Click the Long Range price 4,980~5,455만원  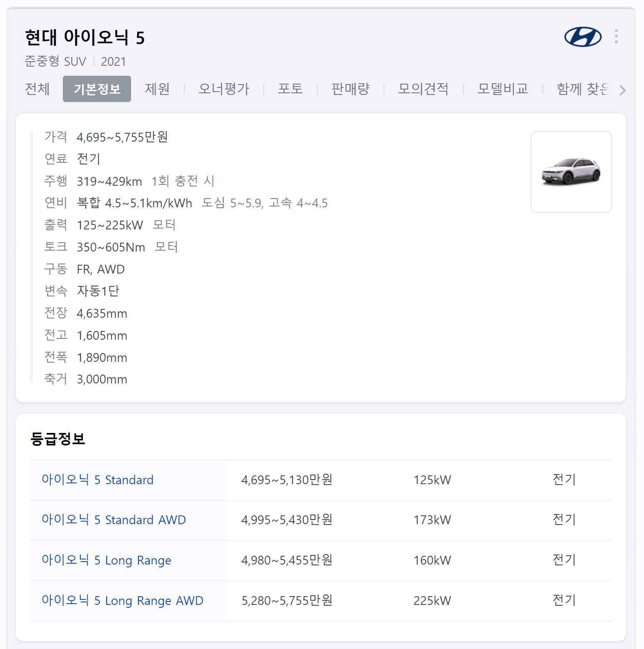click(287, 560)
